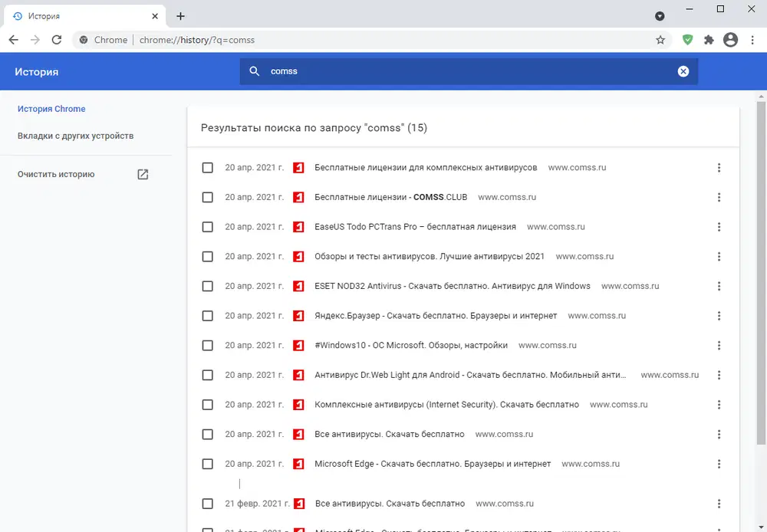Open the tab search dropdown arrow
The width and height of the screenshot is (767, 532).
tap(660, 16)
